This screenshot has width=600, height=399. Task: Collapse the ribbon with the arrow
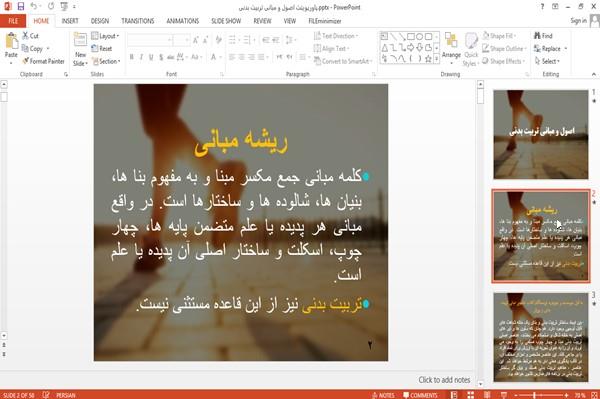coord(594,74)
